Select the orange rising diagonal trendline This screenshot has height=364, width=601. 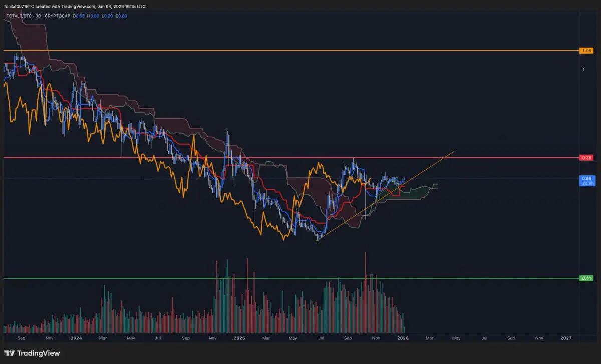(x=386, y=196)
